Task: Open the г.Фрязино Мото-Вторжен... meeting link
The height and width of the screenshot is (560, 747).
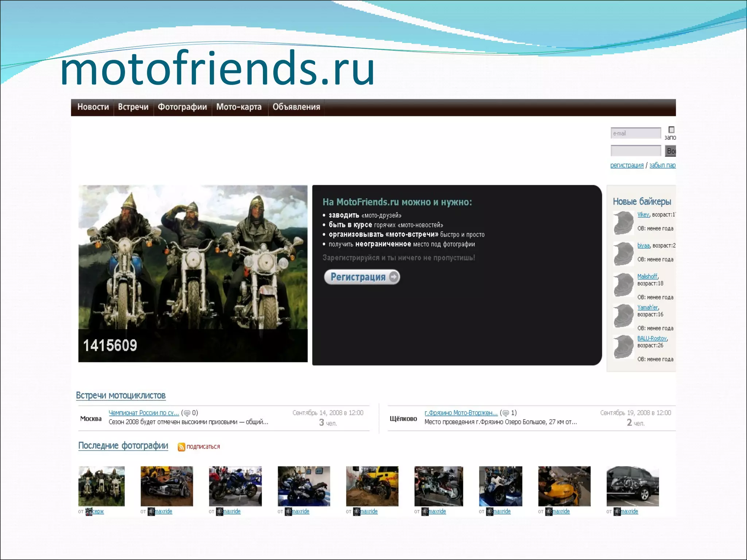Action: [461, 413]
